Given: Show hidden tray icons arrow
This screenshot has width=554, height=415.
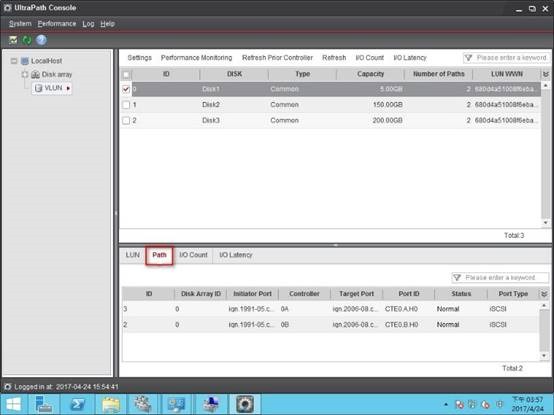Looking at the screenshot, I should click(x=446, y=404).
